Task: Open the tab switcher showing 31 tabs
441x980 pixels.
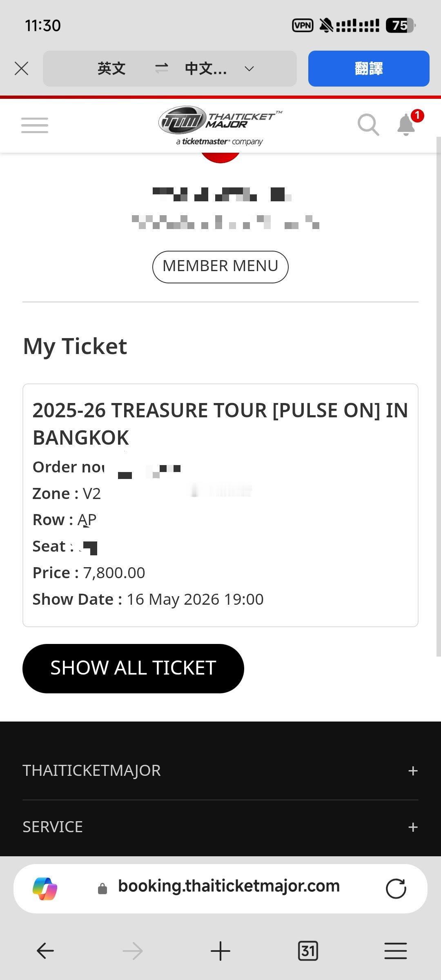Action: pyautogui.click(x=308, y=951)
